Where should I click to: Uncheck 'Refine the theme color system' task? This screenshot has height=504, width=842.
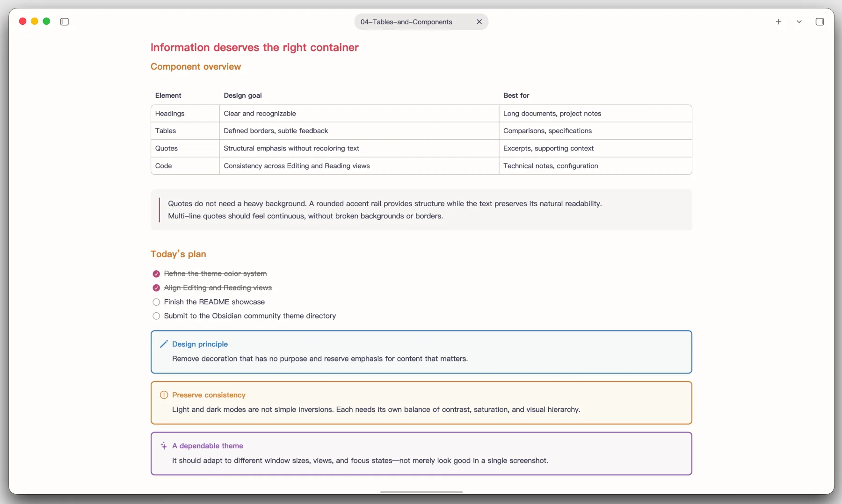point(156,274)
